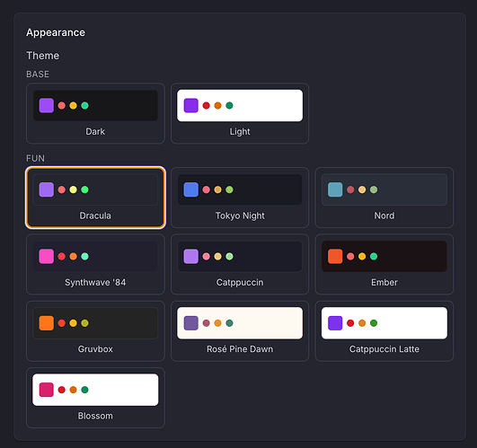Choose the Dracula theme card

95,198
